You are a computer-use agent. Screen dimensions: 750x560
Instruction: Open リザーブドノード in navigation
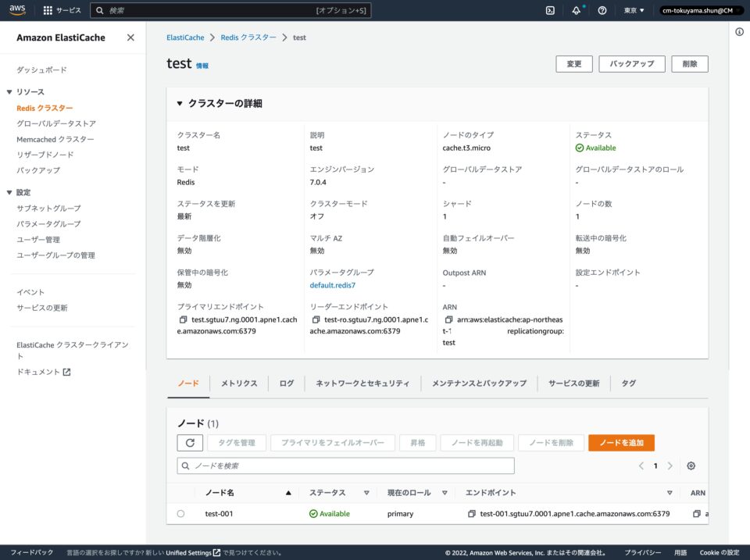click(x=45, y=155)
